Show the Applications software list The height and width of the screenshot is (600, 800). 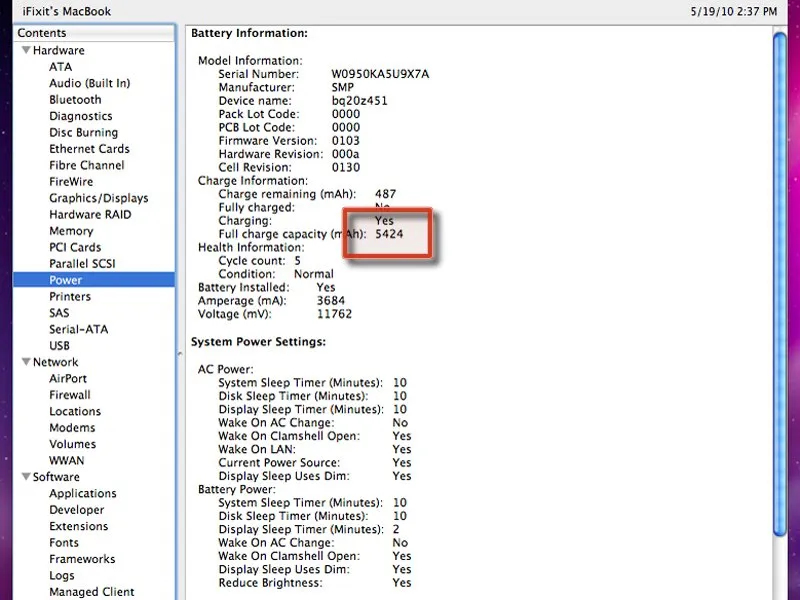[83, 494]
